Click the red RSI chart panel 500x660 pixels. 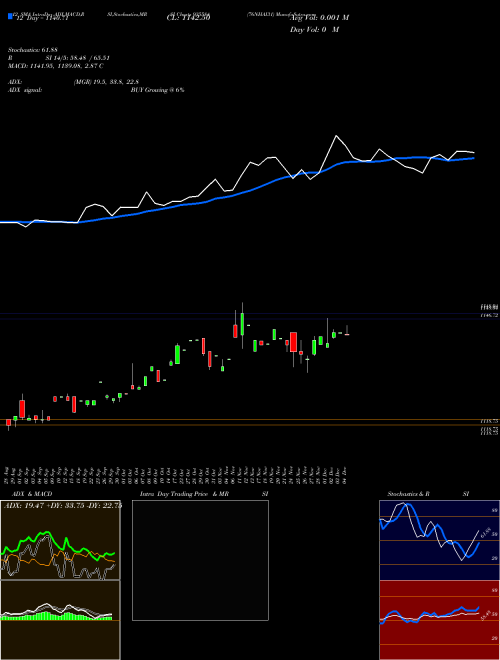439,620
